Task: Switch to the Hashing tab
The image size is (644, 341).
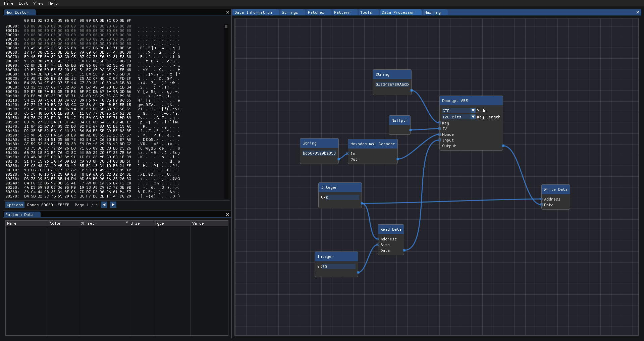Action: pos(432,12)
